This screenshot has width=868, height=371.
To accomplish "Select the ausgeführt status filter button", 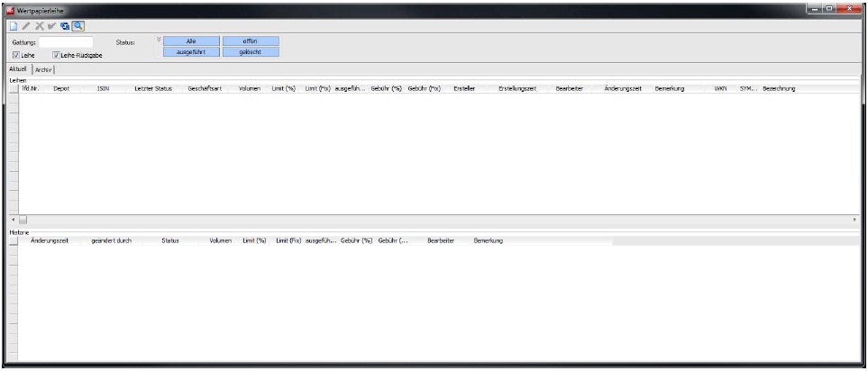I will [191, 51].
